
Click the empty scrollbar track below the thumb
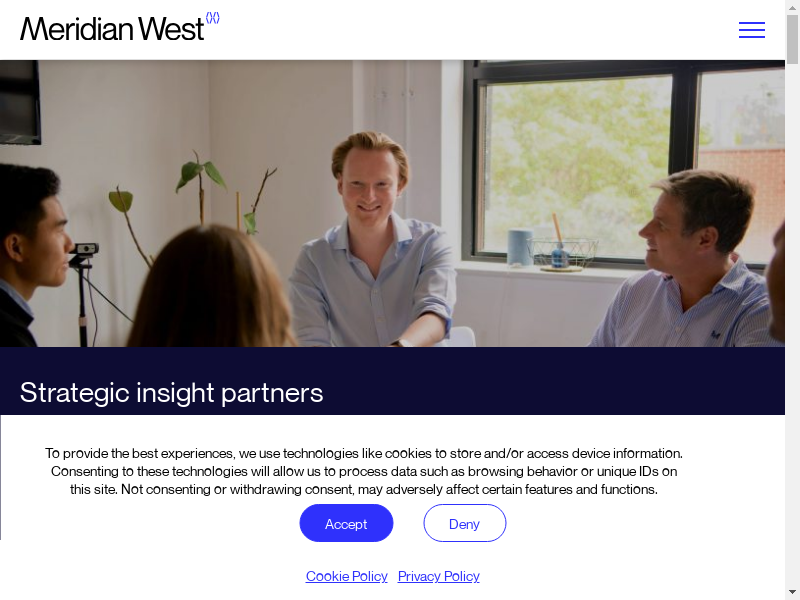tap(792, 327)
